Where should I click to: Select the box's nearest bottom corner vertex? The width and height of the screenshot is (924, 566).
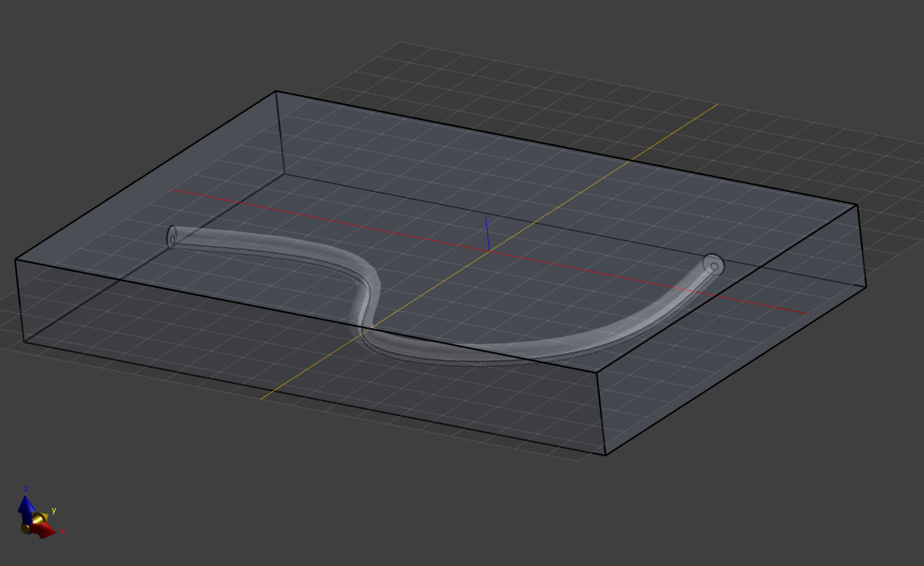click(x=605, y=455)
